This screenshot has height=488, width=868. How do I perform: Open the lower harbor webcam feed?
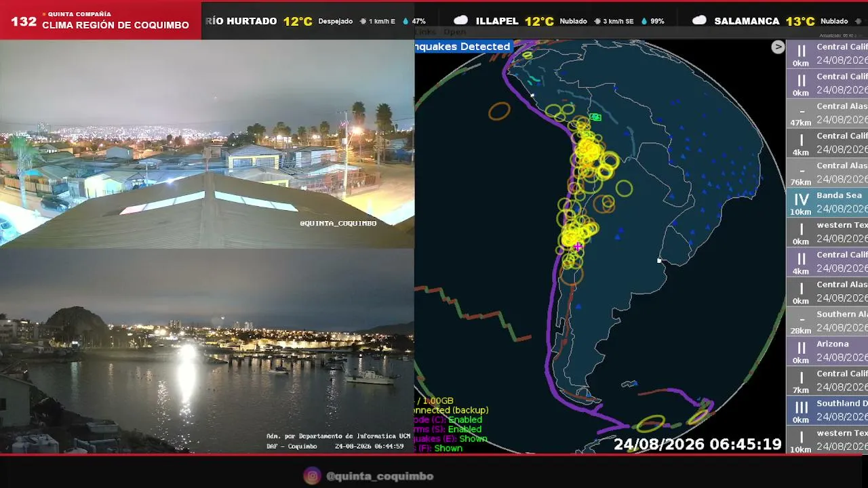207,351
